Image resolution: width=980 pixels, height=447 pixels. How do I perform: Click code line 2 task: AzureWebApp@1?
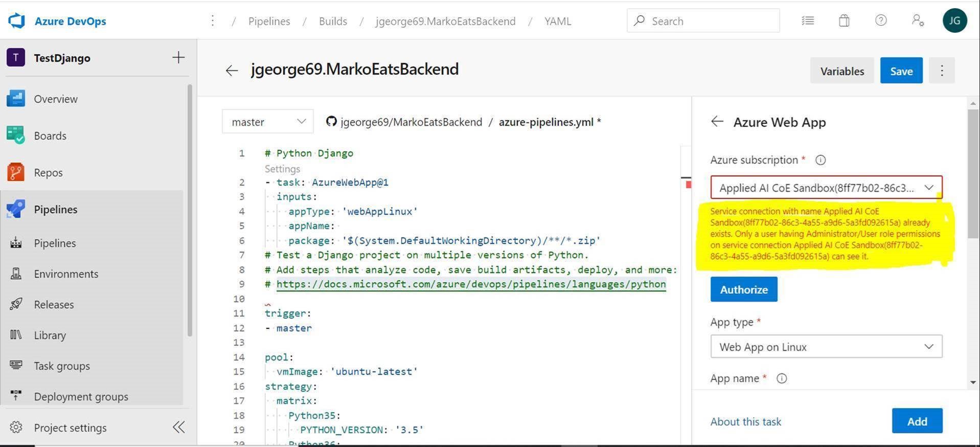coord(327,182)
